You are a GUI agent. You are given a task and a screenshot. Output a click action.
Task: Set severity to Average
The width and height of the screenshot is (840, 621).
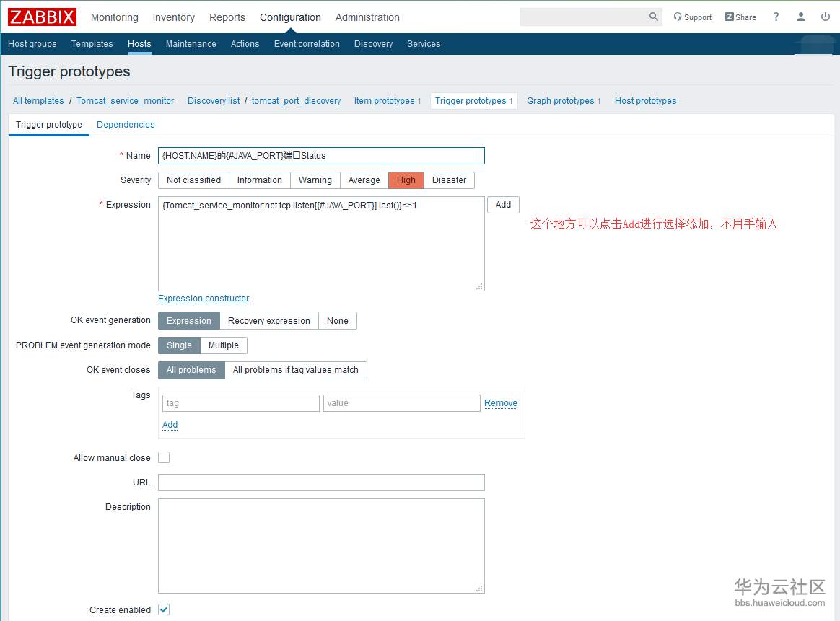364,180
